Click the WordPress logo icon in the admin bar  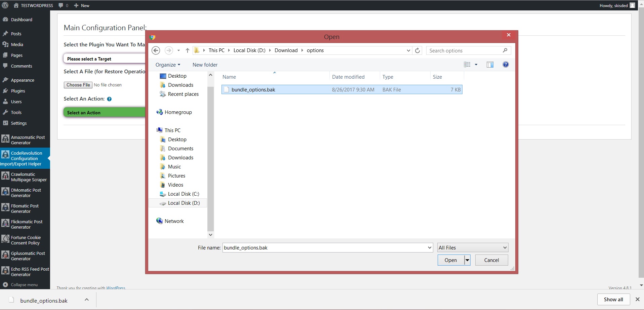pyautogui.click(x=5, y=5)
